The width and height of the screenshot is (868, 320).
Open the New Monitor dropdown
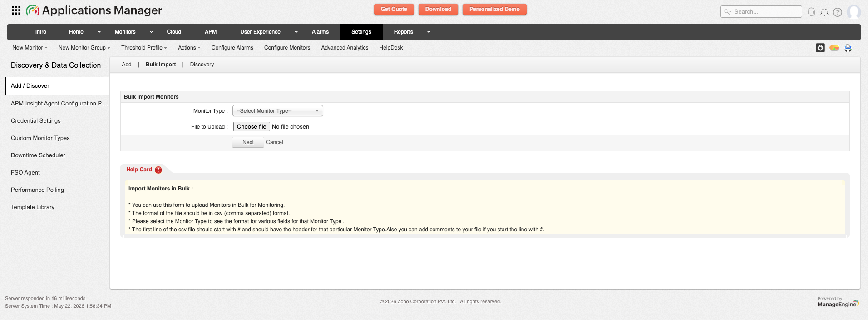pos(30,48)
